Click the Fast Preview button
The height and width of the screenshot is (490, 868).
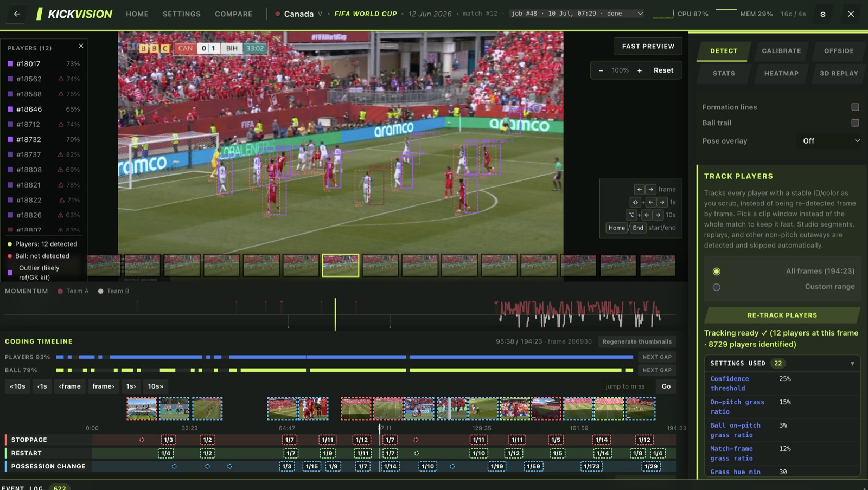pyautogui.click(x=648, y=47)
